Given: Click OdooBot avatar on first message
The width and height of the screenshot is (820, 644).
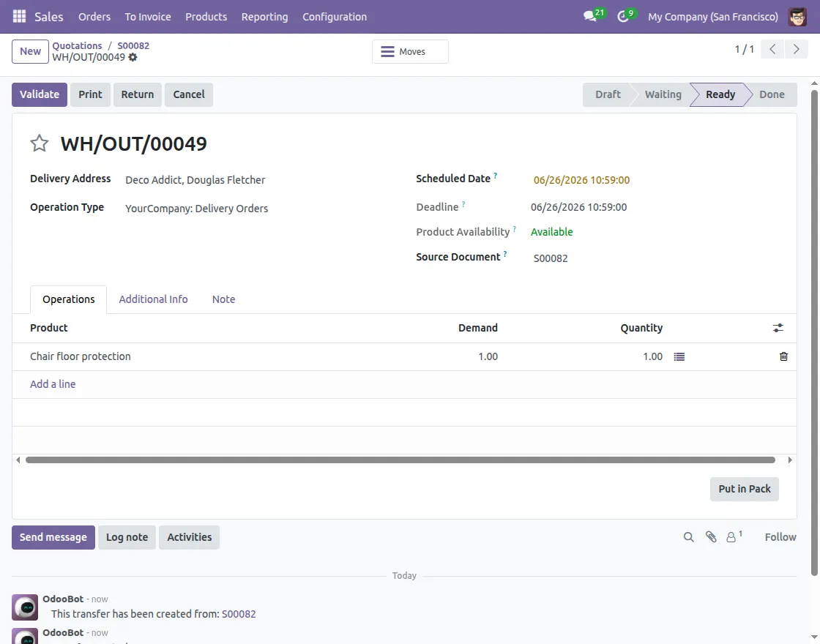Looking at the screenshot, I should [25, 607].
